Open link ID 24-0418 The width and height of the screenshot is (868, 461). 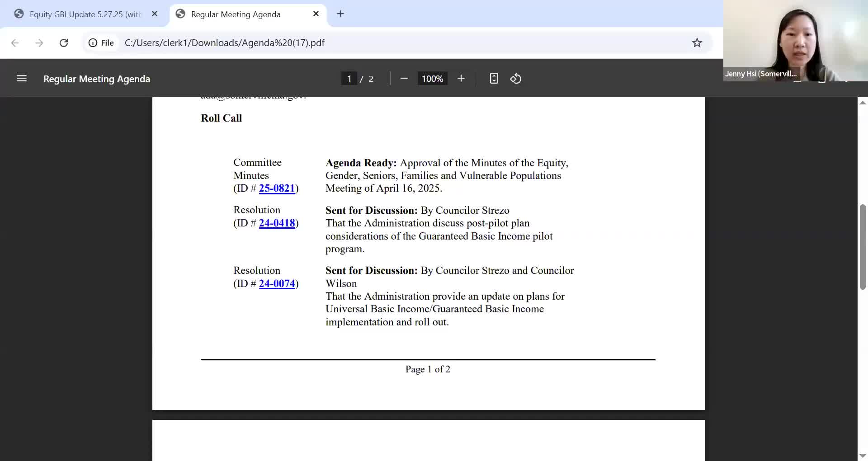(x=277, y=223)
